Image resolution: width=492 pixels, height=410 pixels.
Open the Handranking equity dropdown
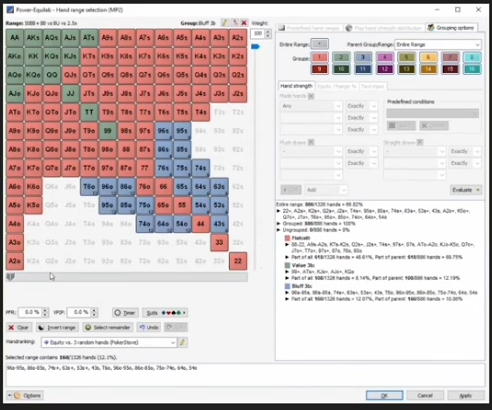tap(109, 342)
